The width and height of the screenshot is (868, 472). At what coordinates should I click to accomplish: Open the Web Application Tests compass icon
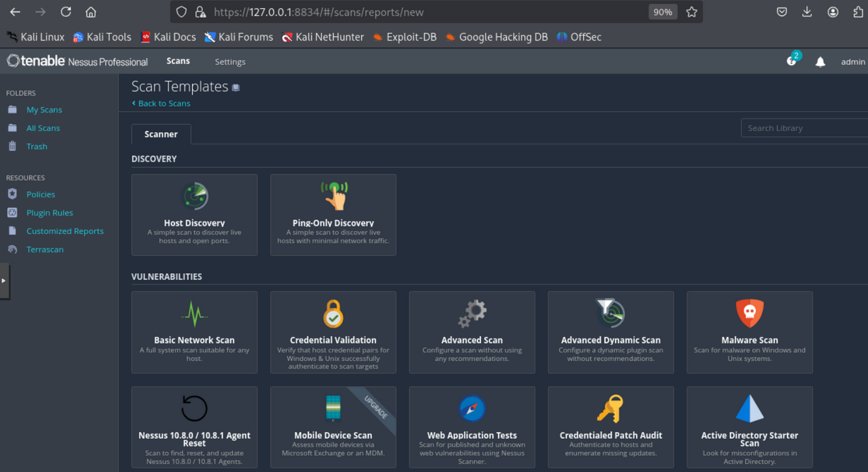click(x=472, y=409)
